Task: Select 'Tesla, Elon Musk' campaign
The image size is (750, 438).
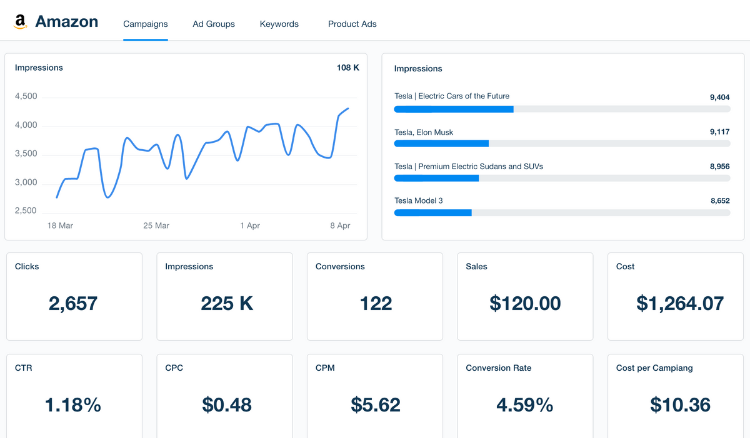Action: 423,132
